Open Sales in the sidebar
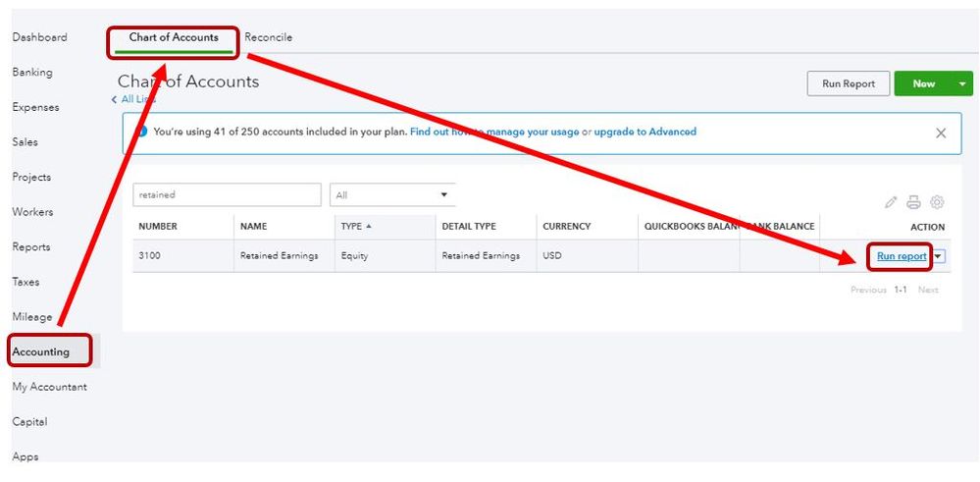This screenshot has height=482, width=980. [x=25, y=142]
